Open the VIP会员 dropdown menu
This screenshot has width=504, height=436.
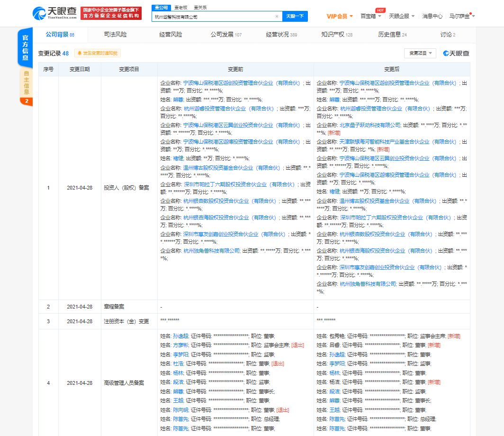click(340, 16)
